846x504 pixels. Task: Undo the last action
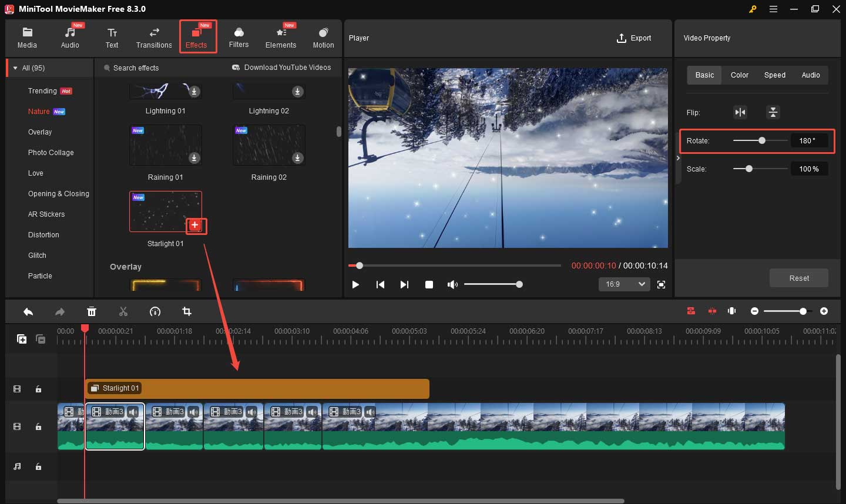(28, 311)
